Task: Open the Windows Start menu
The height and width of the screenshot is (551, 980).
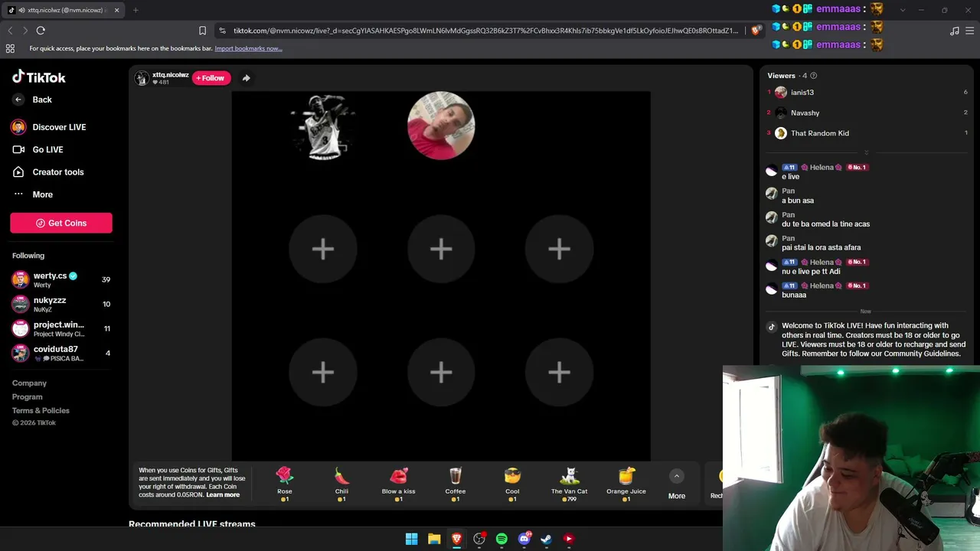Action: (412, 539)
